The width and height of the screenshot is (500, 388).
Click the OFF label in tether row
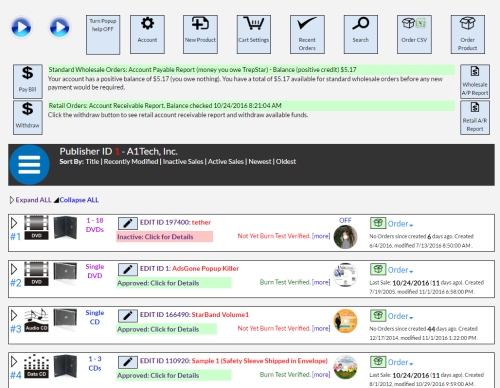point(345,220)
